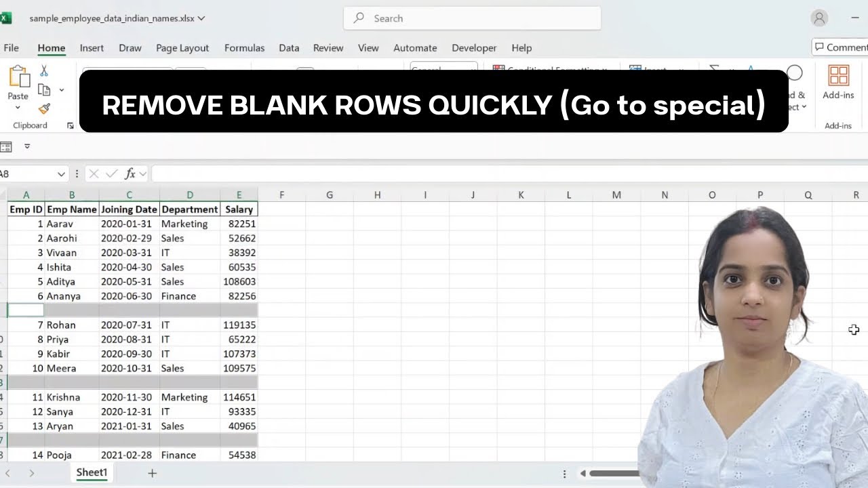Click the formula bar options dots

tap(77, 174)
